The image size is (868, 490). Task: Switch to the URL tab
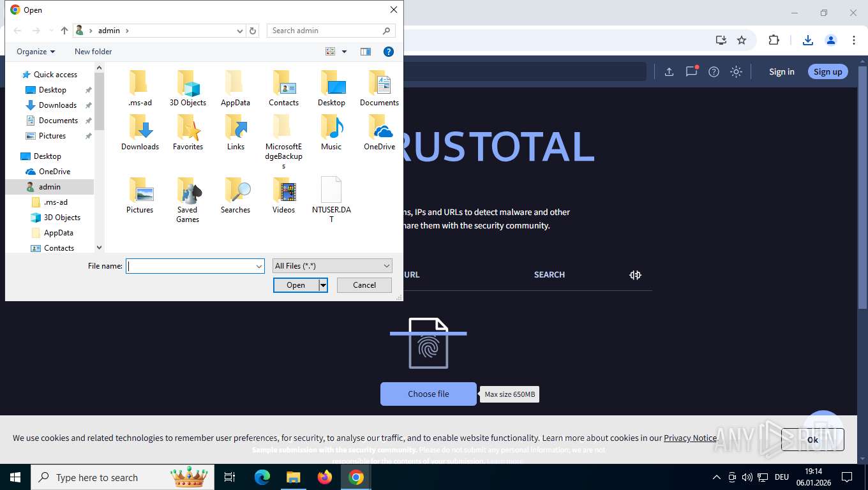point(412,275)
